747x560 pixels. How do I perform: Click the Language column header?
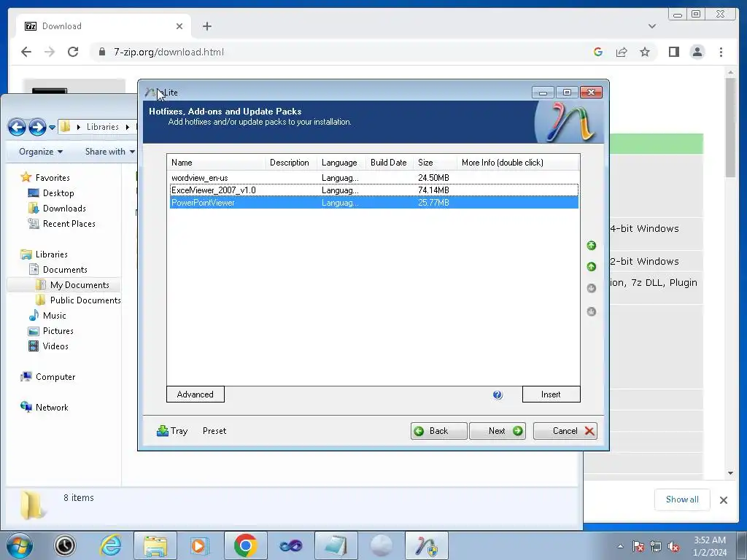pyautogui.click(x=341, y=163)
